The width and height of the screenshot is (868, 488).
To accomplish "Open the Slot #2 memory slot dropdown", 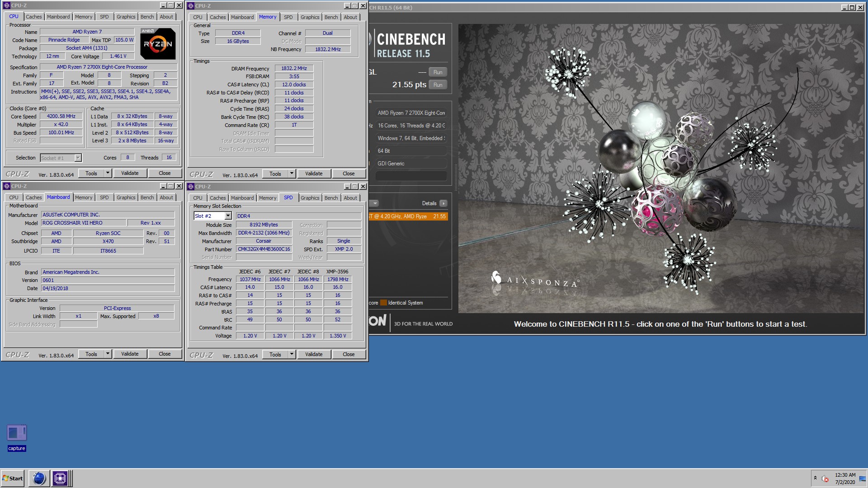I will [x=228, y=216].
